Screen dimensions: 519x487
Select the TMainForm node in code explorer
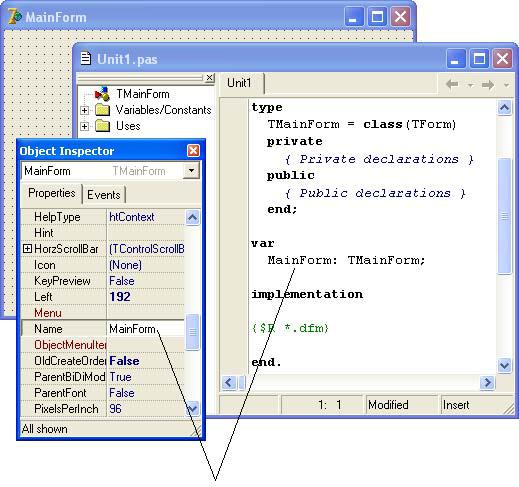pyautogui.click(x=143, y=94)
